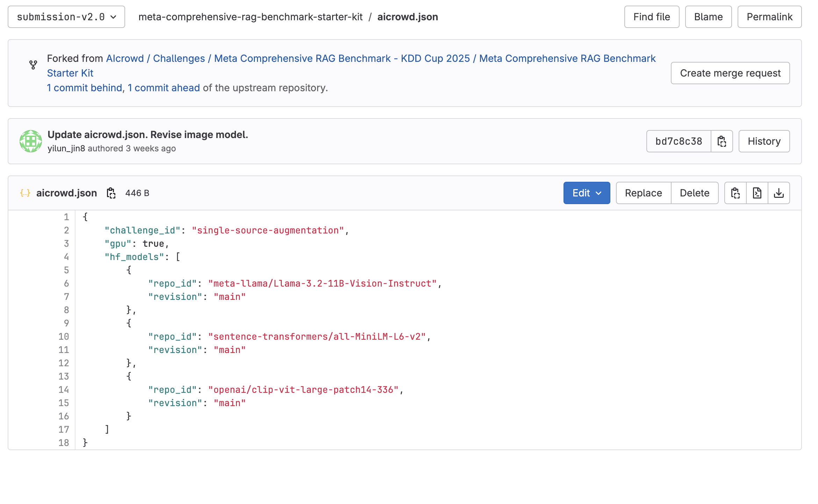Expand the Edit button dropdown
The height and width of the screenshot is (504, 818).
[x=587, y=193]
